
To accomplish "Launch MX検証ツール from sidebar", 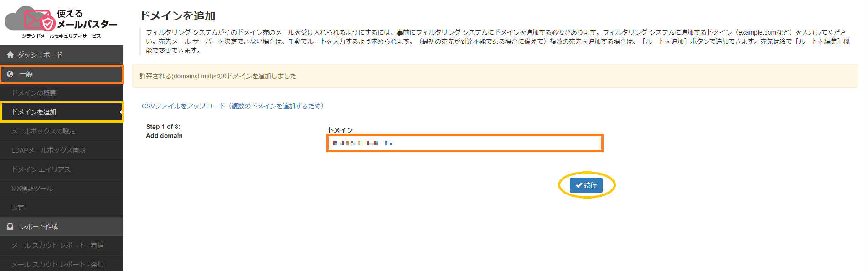I will [x=62, y=189].
